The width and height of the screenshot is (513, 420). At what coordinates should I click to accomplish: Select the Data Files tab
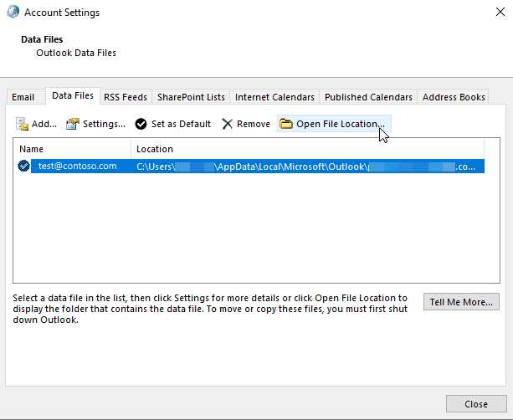click(73, 96)
